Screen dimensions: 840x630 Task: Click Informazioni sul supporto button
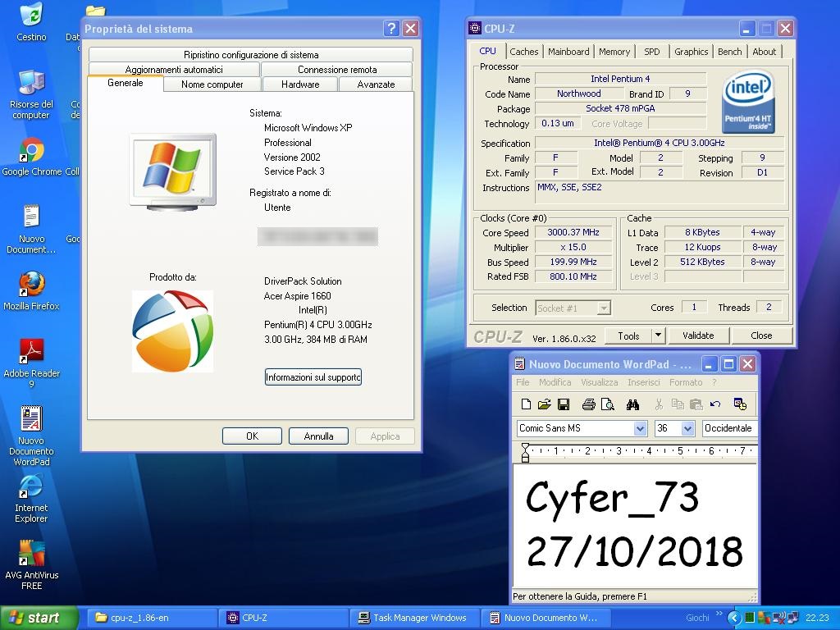coord(313,377)
